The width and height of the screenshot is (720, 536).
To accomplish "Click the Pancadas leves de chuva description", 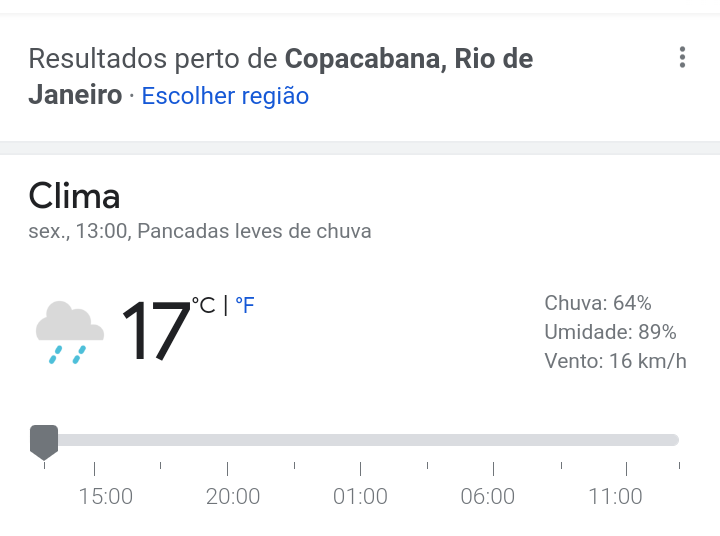I will point(254,231).
